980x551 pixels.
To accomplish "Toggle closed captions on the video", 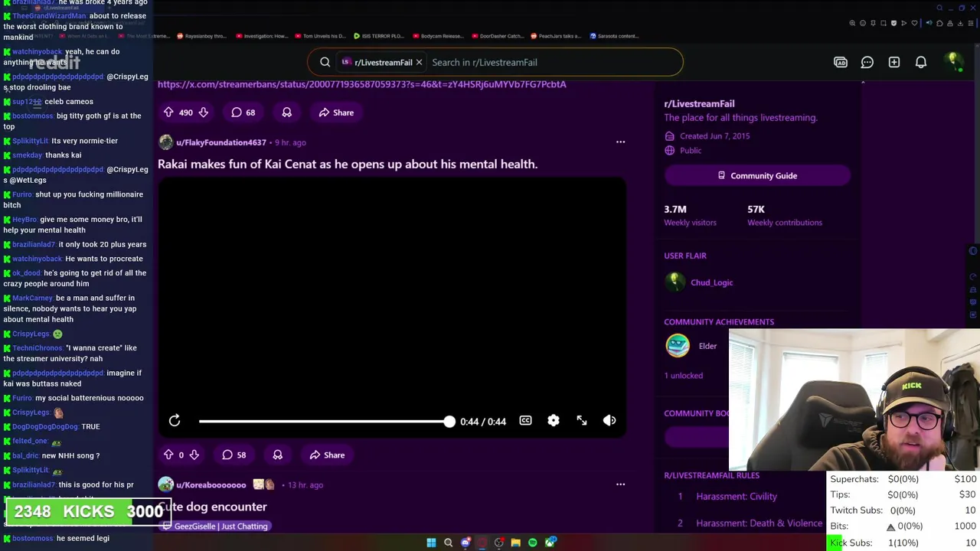I will point(525,420).
